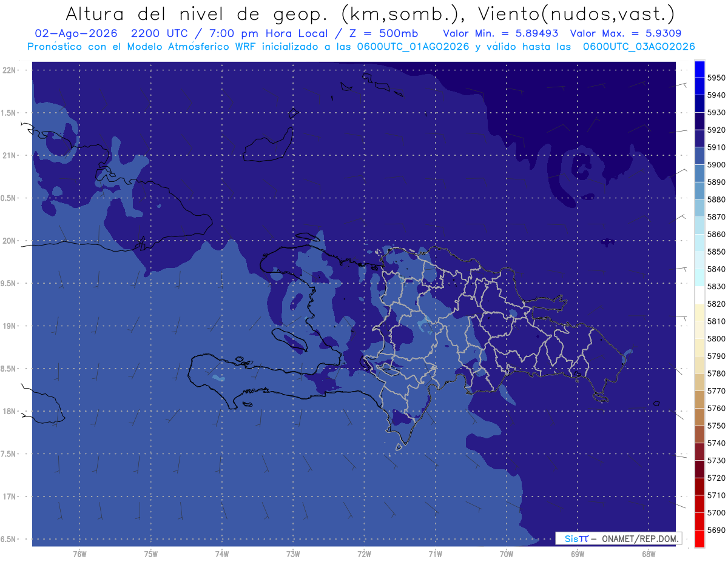Click the '68W' longitude label
The image size is (728, 562).
(649, 554)
